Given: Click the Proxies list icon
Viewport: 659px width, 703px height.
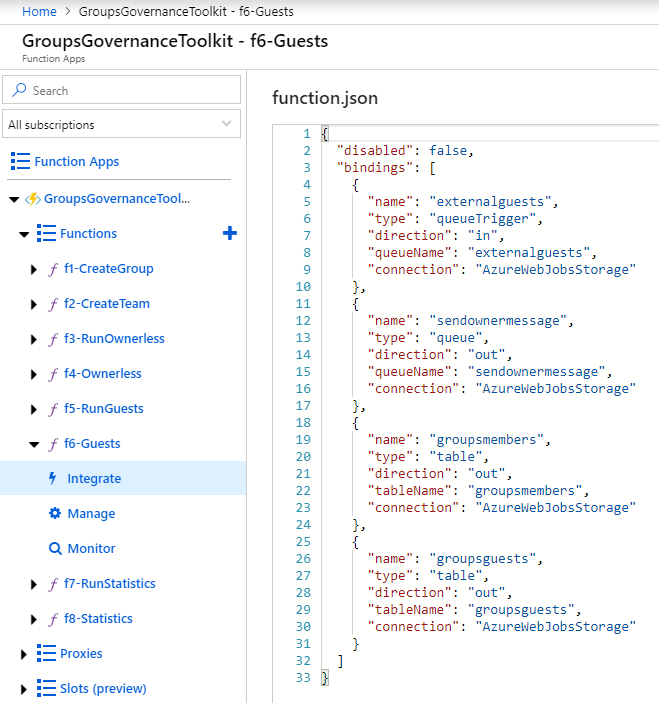Looking at the screenshot, I should (x=45, y=653).
